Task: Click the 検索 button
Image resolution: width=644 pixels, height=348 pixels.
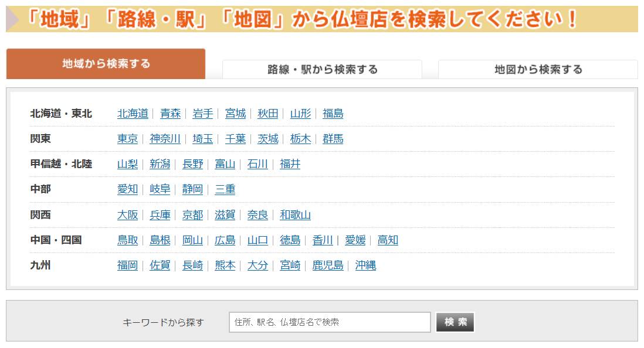Action: point(455,322)
